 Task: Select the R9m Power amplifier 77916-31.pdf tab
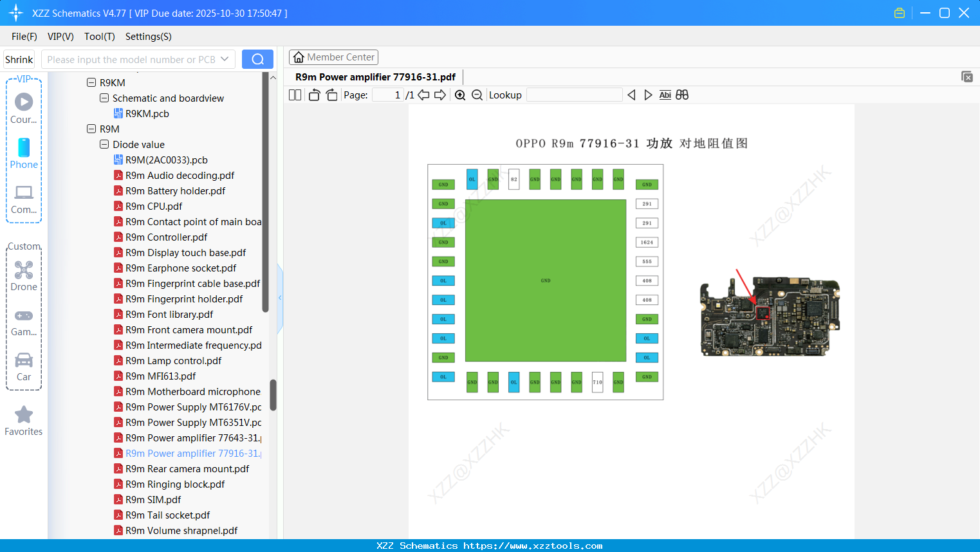(x=376, y=77)
